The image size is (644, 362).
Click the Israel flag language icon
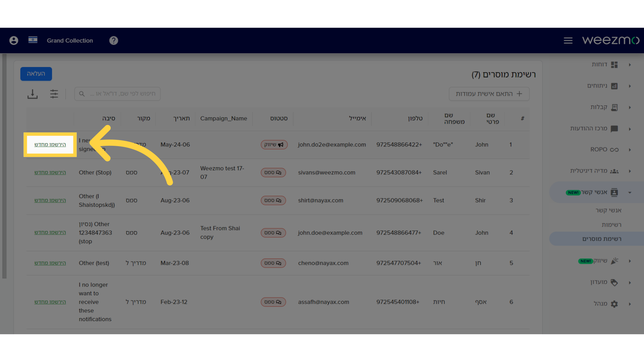(33, 40)
